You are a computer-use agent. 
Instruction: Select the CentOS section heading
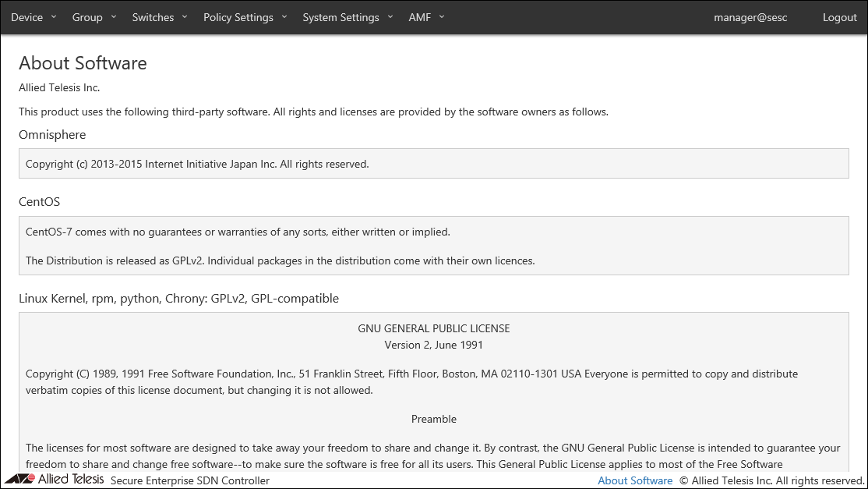coord(39,202)
